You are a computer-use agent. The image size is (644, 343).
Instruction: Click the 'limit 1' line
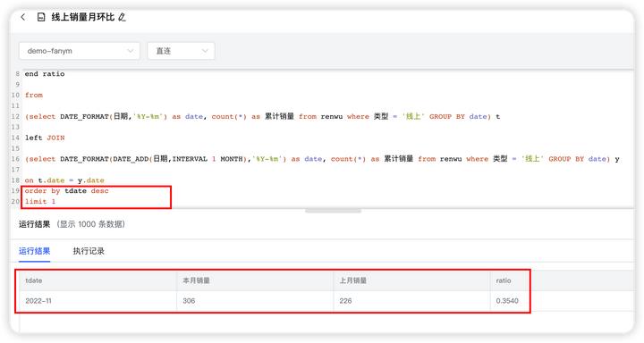coord(40,202)
